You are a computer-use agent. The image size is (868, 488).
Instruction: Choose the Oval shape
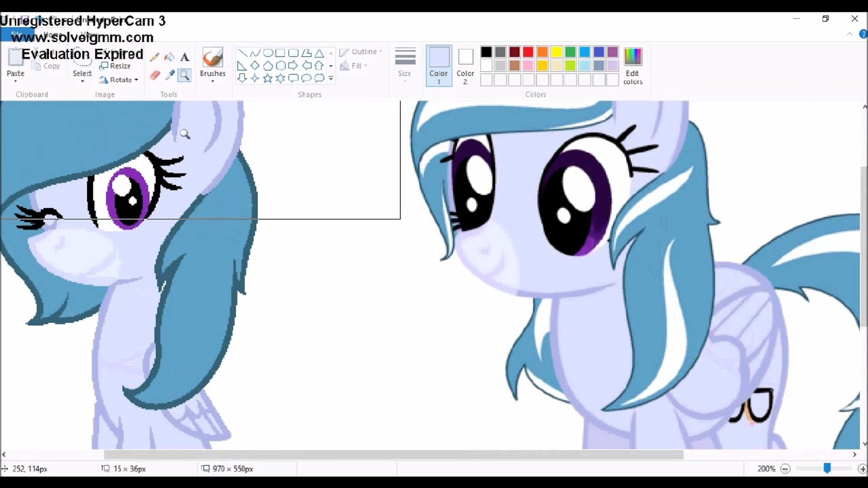tap(268, 54)
